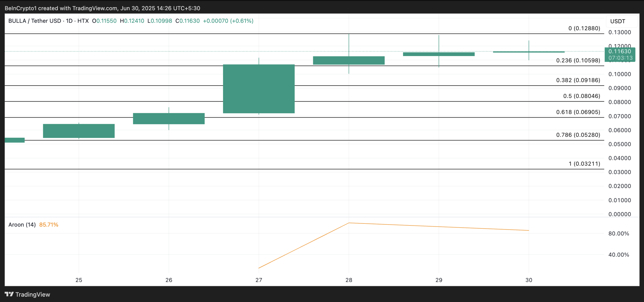
Task: Click date label 30 on time axis
Action: pos(529,280)
